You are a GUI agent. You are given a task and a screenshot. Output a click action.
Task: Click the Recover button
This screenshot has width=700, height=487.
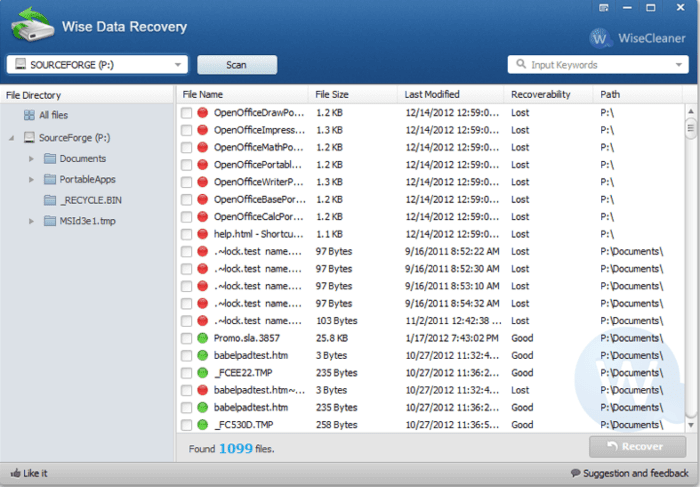point(638,446)
